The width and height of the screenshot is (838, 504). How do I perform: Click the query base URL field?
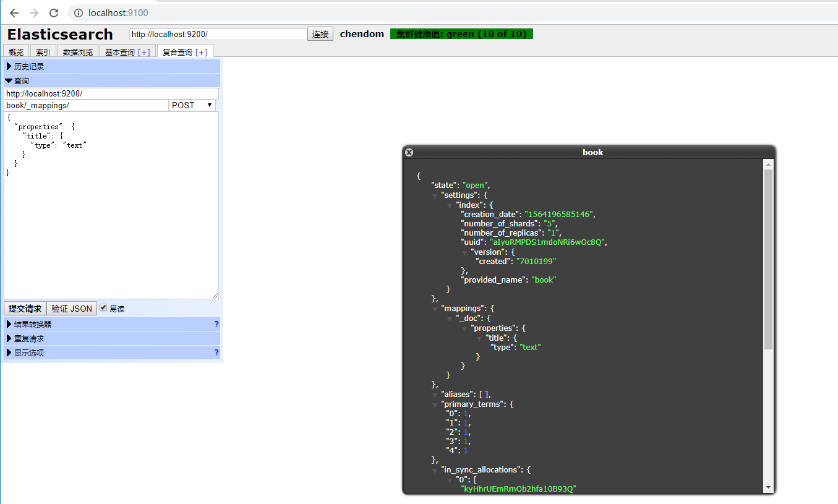pyautogui.click(x=111, y=93)
